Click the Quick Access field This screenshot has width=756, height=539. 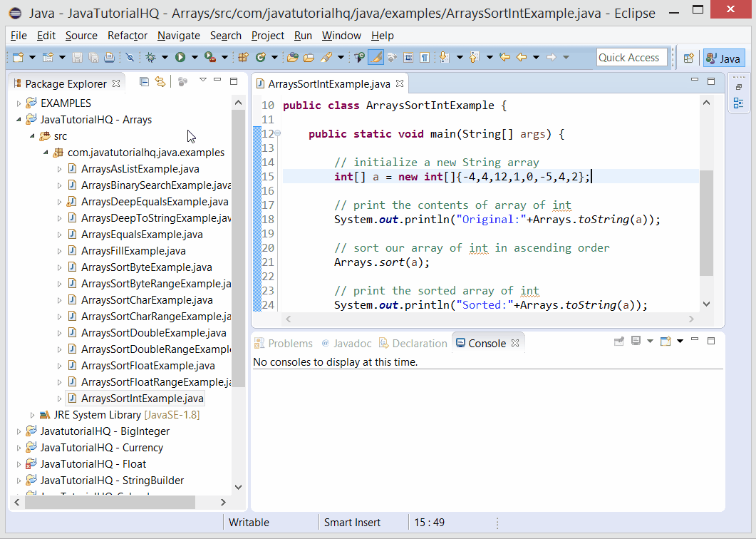(631, 56)
